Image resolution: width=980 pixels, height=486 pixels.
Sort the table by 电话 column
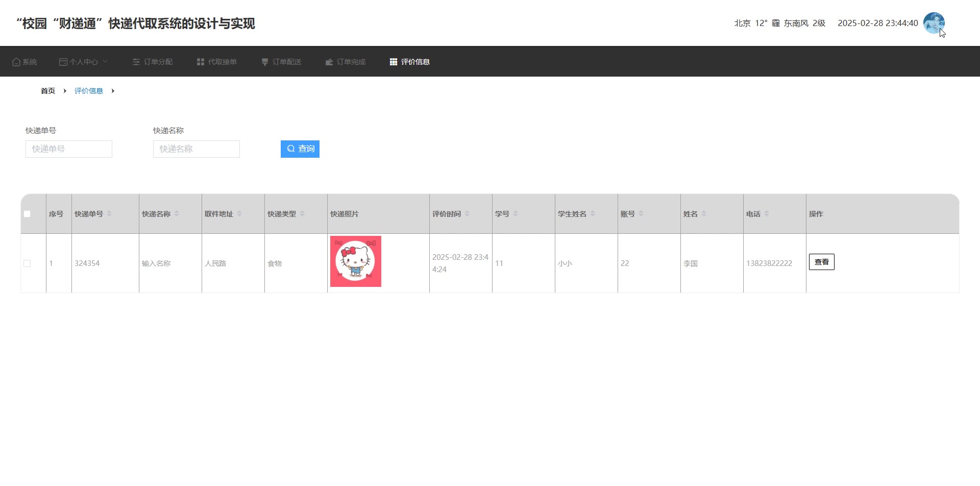click(767, 214)
